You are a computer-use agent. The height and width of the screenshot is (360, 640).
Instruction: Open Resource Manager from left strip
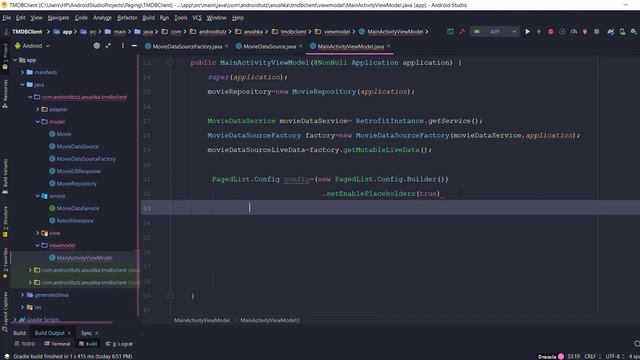(5, 93)
